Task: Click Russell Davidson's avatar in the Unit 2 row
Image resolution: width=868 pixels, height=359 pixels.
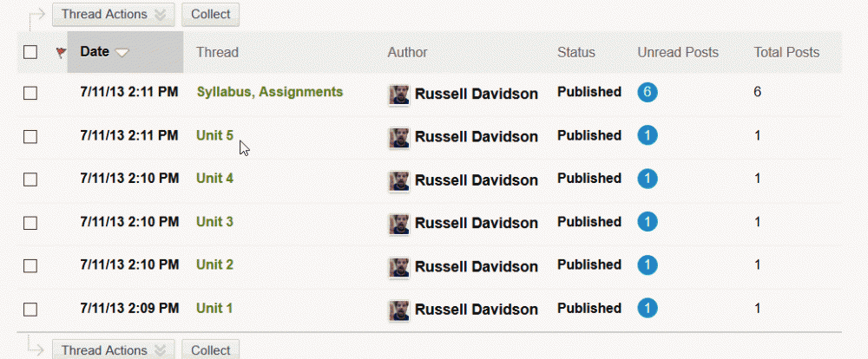Action: (399, 266)
